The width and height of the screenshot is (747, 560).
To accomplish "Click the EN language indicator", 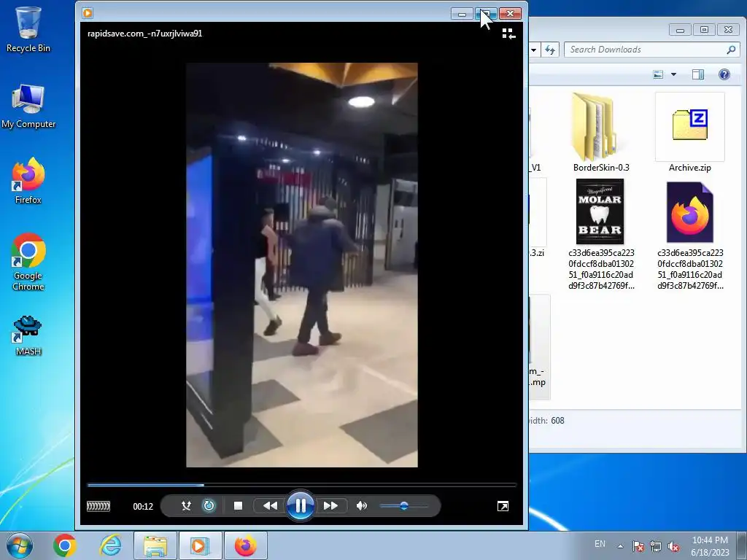I will [600, 544].
